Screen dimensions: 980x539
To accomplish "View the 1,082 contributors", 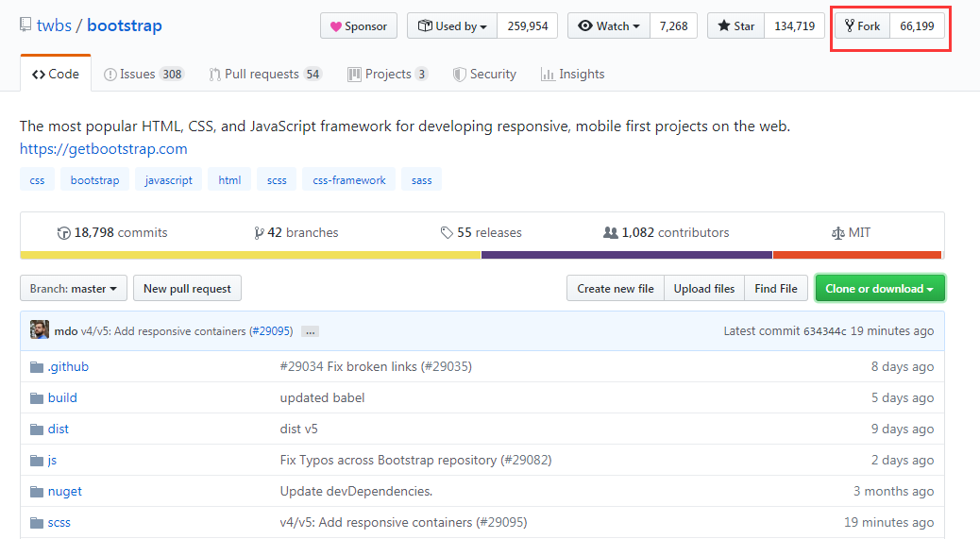I will [x=666, y=232].
